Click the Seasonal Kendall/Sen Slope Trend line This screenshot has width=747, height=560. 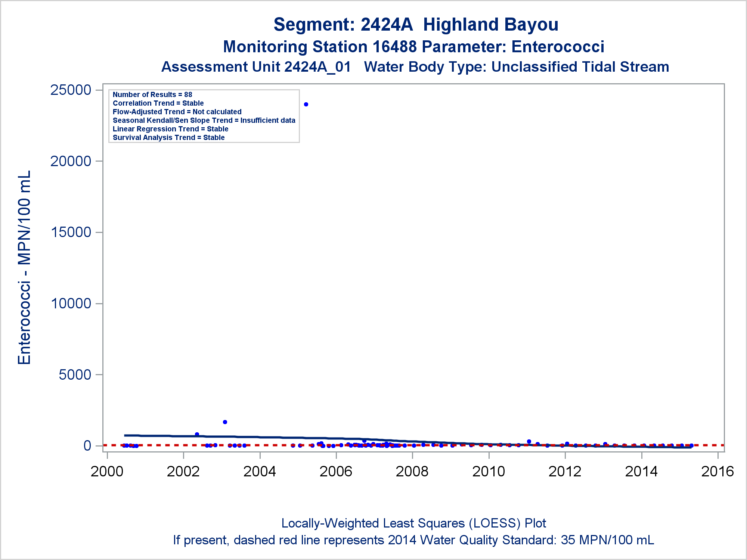[x=204, y=120]
